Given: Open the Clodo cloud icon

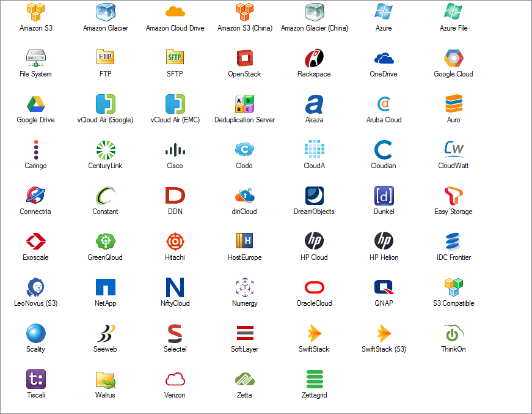Looking at the screenshot, I should click(x=245, y=149).
